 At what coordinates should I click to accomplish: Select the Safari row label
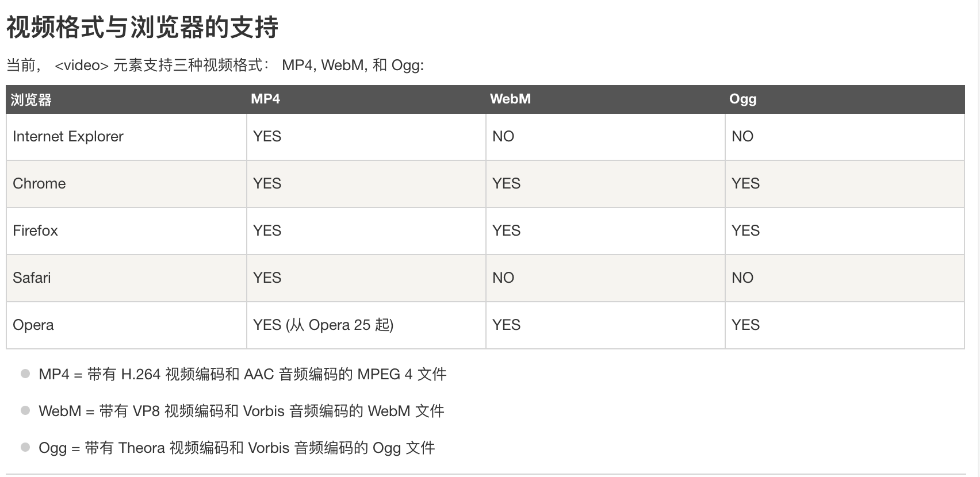(x=32, y=278)
